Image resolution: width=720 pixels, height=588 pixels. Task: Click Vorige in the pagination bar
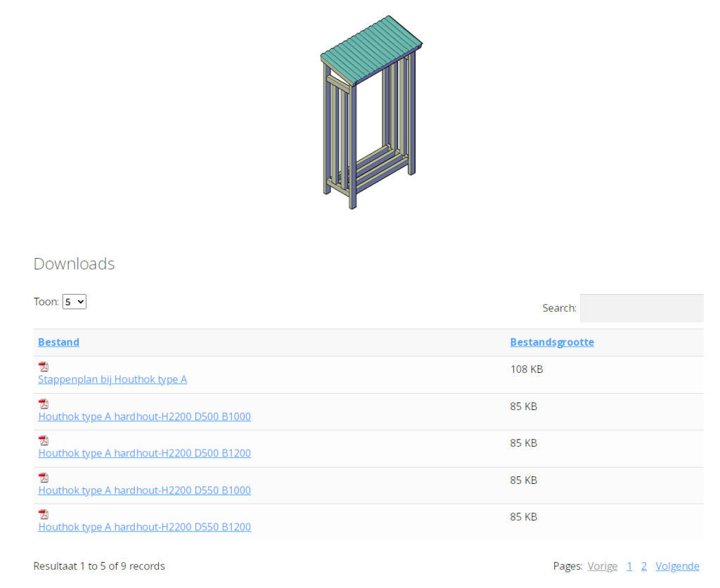pyautogui.click(x=602, y=565)
